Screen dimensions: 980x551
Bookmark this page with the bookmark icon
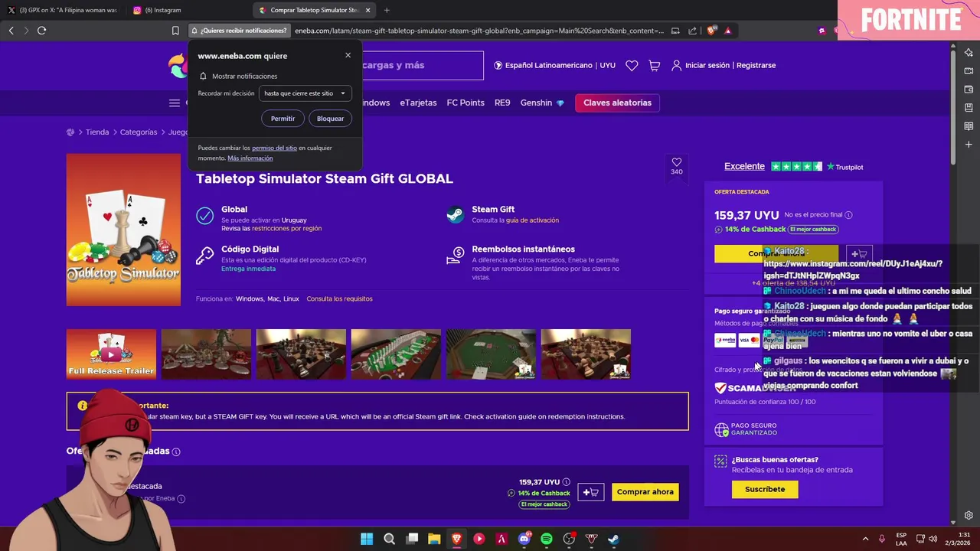[175, 31]
